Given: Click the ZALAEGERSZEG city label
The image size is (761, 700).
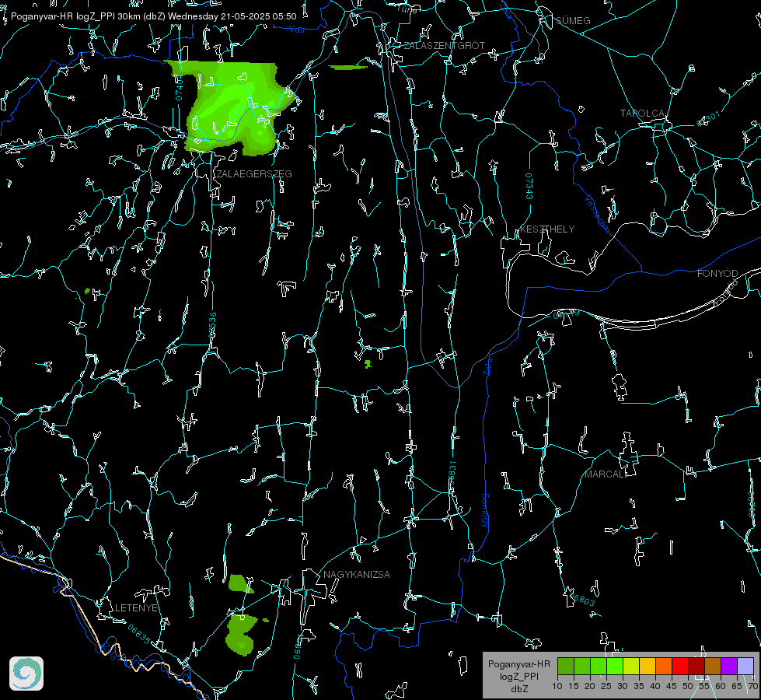Looking at the screenshot, I should click(254, 174).
